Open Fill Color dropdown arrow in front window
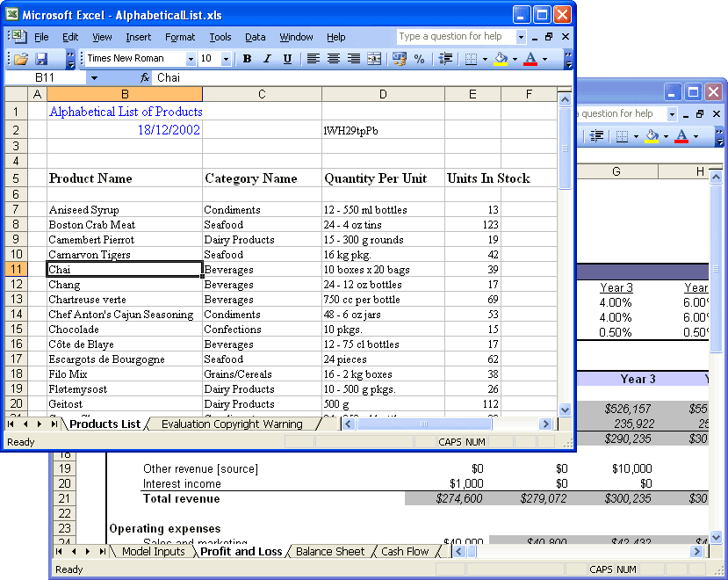The image size is (728, 580). click(x=515, y=59)
